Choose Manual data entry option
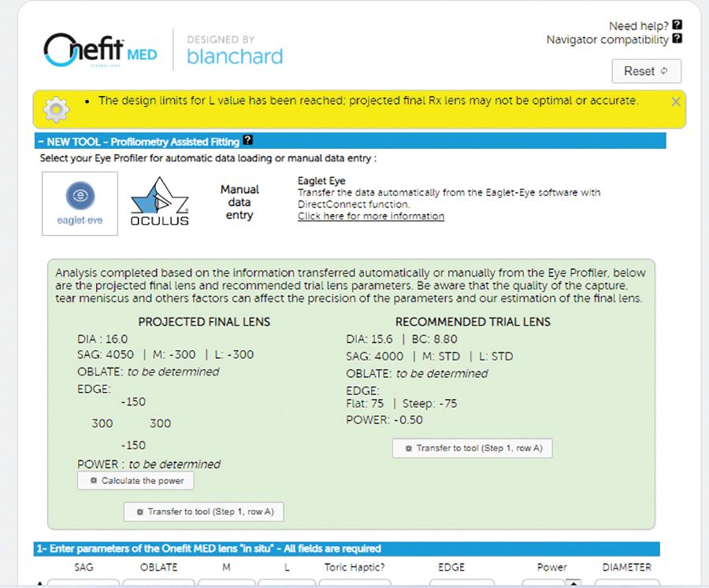This screenshot has width=709, height=588. pos(239,202)
